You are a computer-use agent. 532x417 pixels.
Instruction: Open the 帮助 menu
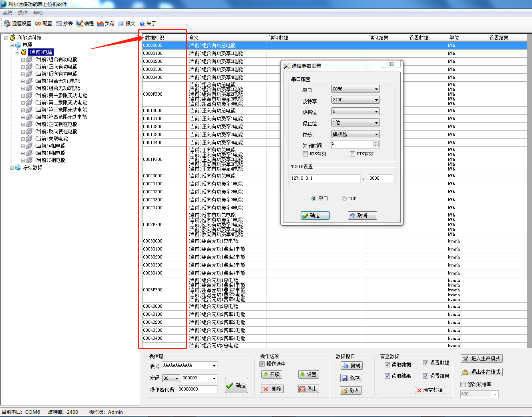point(38,13)
